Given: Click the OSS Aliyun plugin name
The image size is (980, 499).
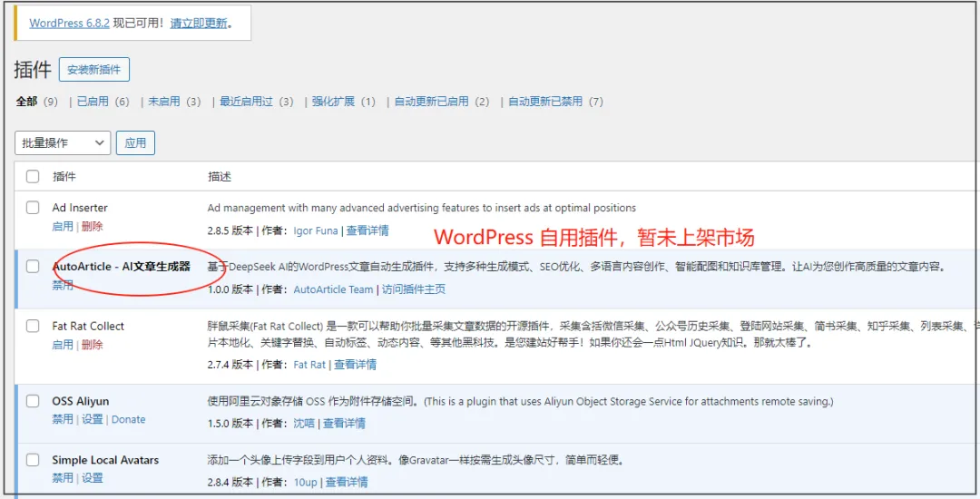Looking at the screenshot, I should click(x=80, y=401).
